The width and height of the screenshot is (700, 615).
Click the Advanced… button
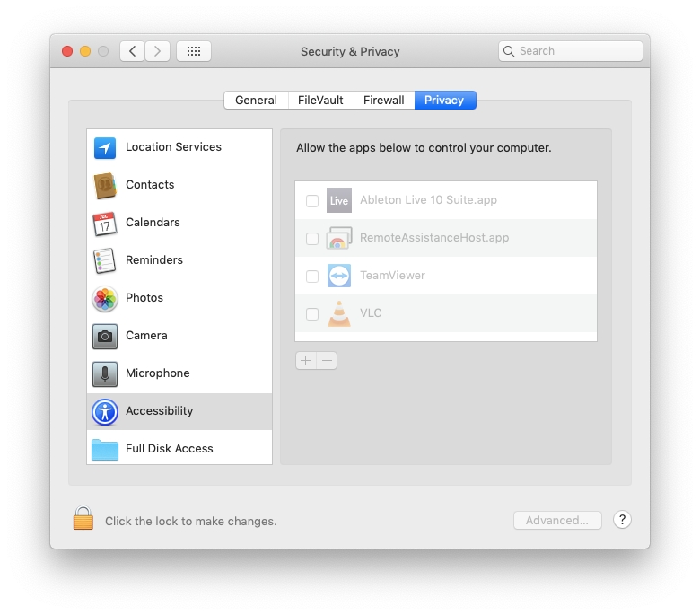point(557,521)
